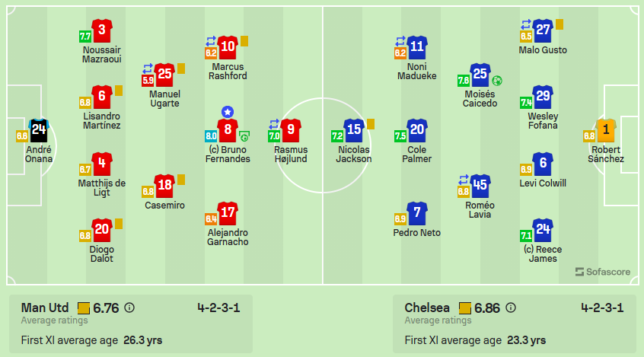644x357 pixels.
Task: Click the substitution arrows next to Rasmus Højlund
Action: (x=273, y=123)
